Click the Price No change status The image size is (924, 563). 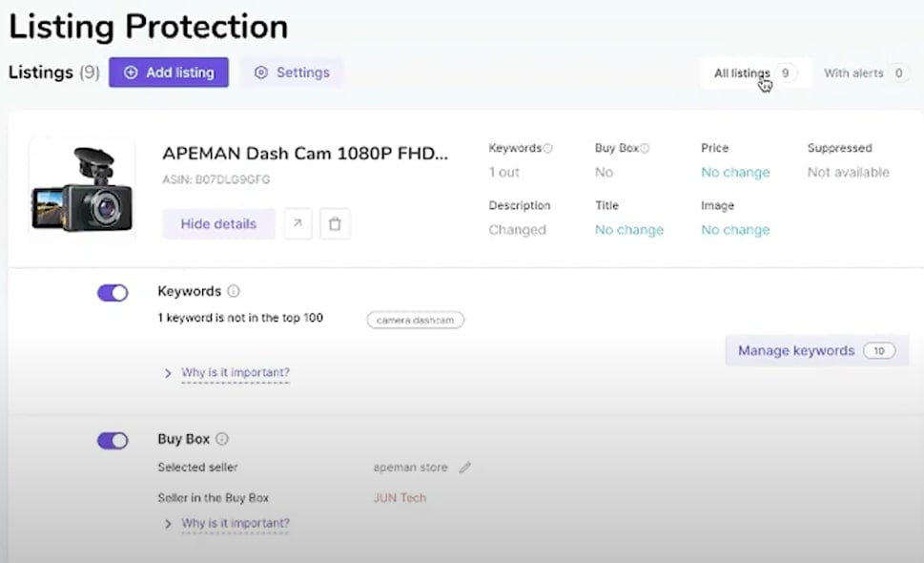735,173
